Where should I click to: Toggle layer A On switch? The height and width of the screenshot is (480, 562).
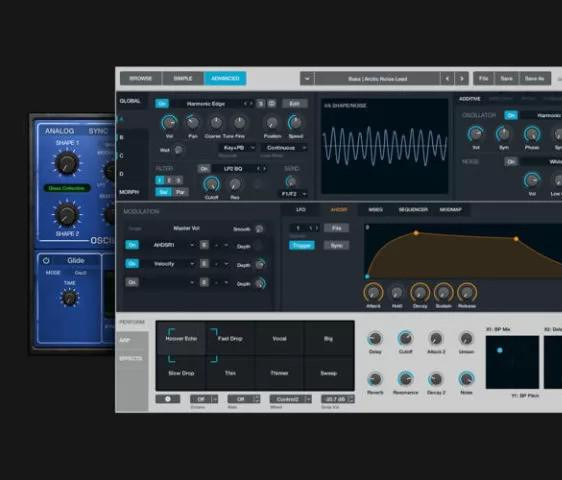coord(162,104)
